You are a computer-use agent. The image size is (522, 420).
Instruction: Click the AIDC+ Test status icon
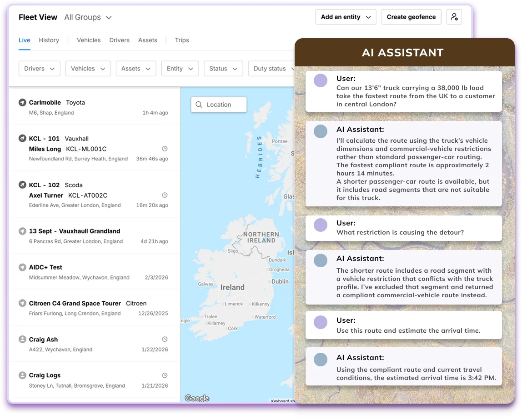click(x=22, y=267)
